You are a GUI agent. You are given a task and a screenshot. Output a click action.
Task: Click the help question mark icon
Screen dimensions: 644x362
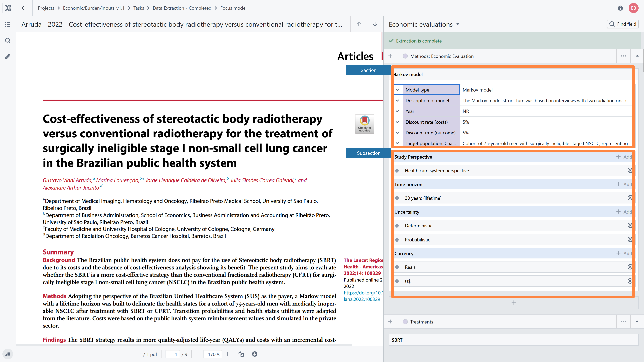(620, 8)
